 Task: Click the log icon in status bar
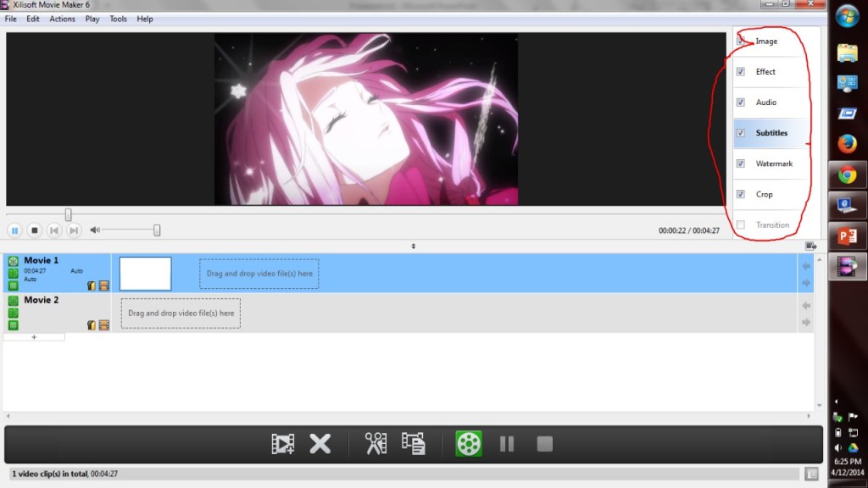[811, 474]
